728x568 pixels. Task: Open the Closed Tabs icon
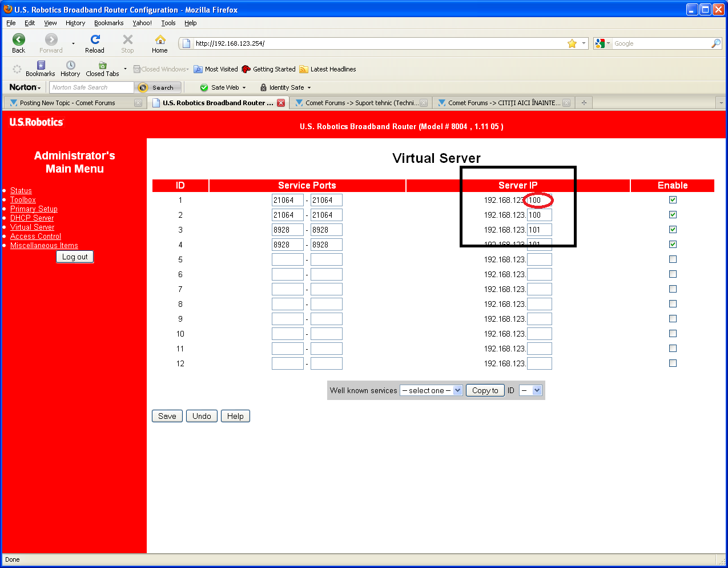pos(103,65)
